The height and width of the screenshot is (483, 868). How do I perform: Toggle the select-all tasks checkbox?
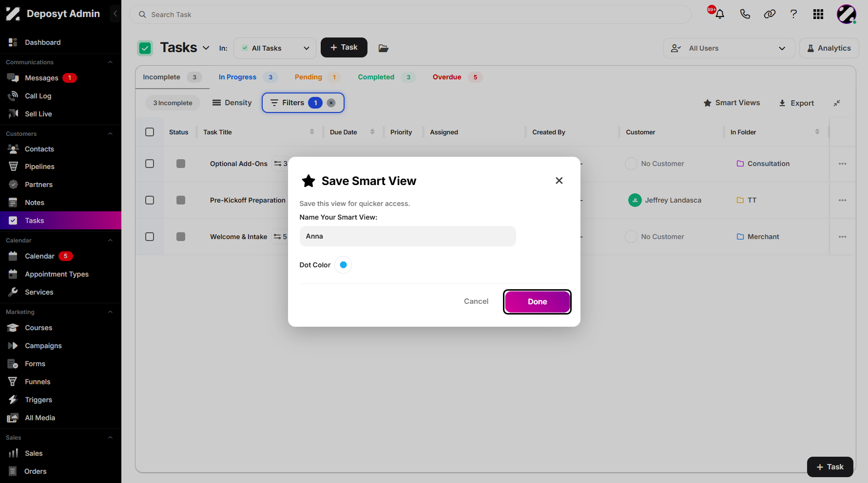click(x=150, y=132)
